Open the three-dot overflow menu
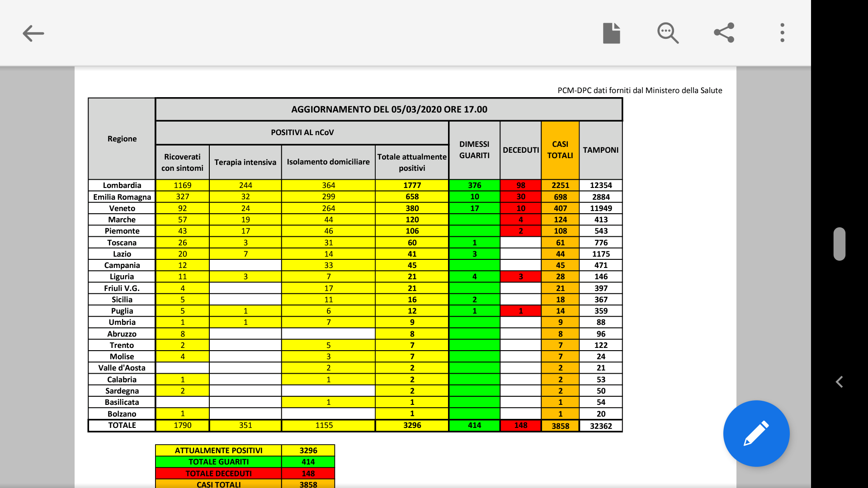The height and width of the screenshot is (488, 868). coord(782,33)
